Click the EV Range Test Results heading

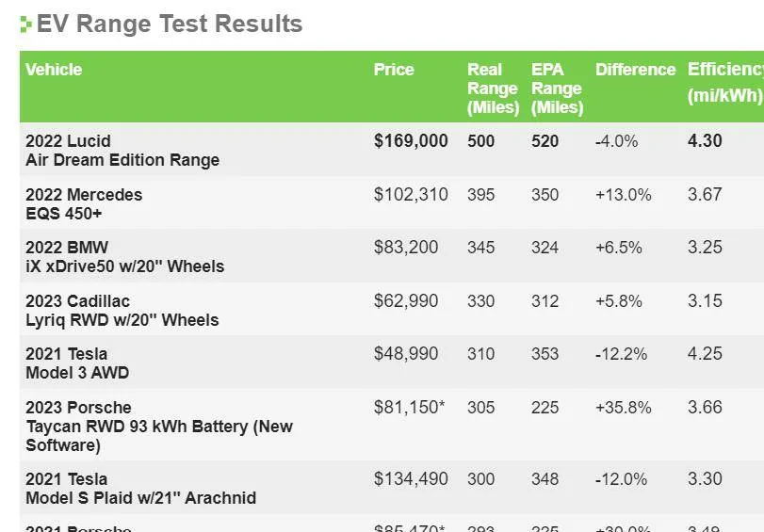click(170, 24)
